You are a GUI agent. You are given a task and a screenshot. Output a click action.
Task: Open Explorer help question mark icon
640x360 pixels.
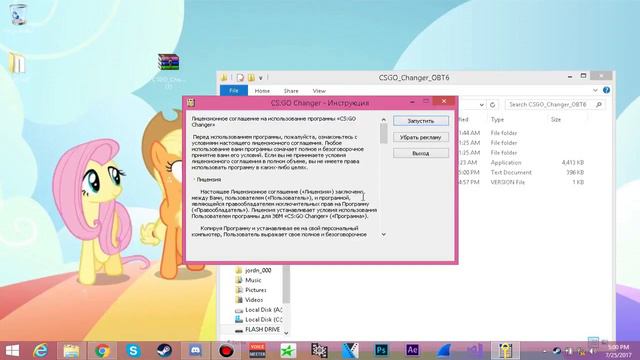click(607, 90)
